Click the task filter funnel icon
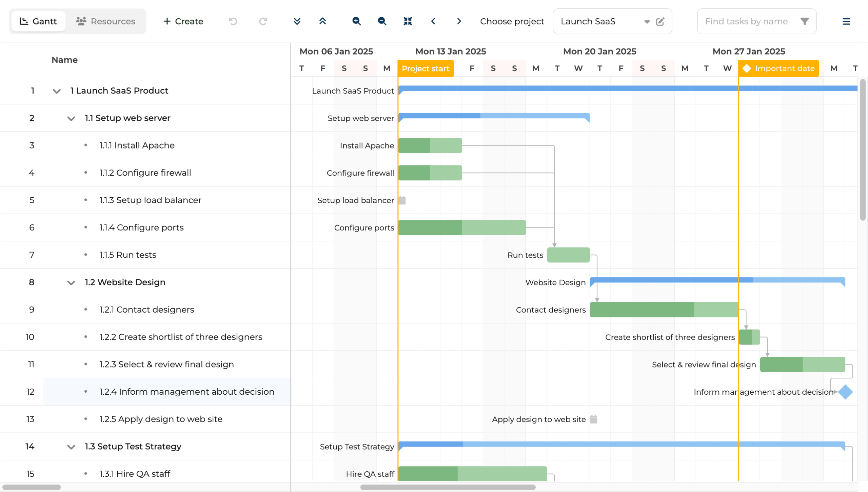The width and height of the screenshot is (868, 492). click(805, 21)
